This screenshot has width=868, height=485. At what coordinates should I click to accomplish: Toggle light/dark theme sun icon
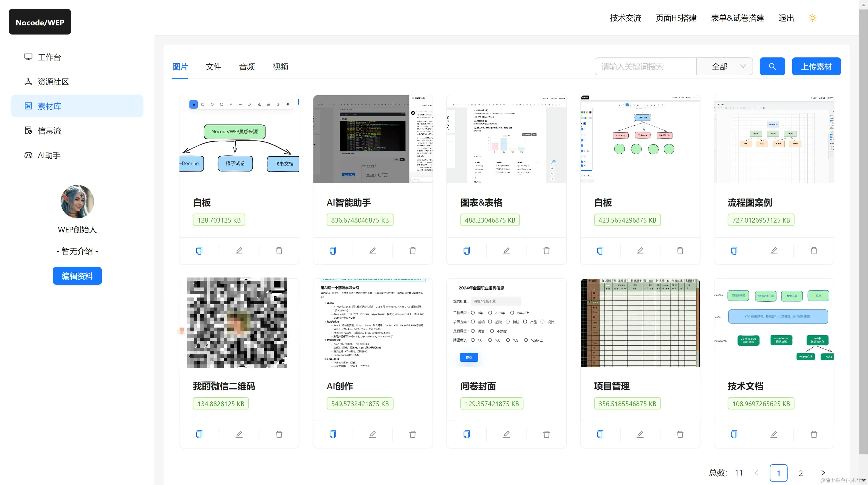[x=812, y=18]
